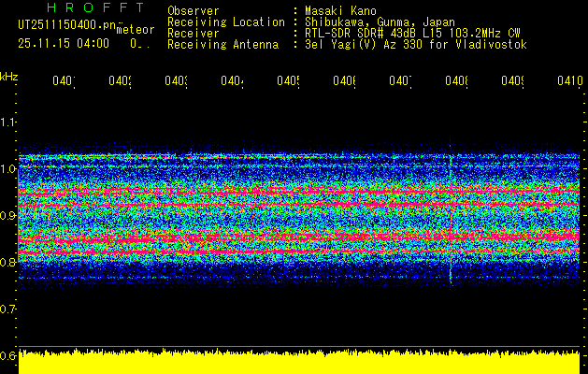Click the 0409 time marker
The image size is (588, 374).
pyautogui.click(x=512, y=80)
